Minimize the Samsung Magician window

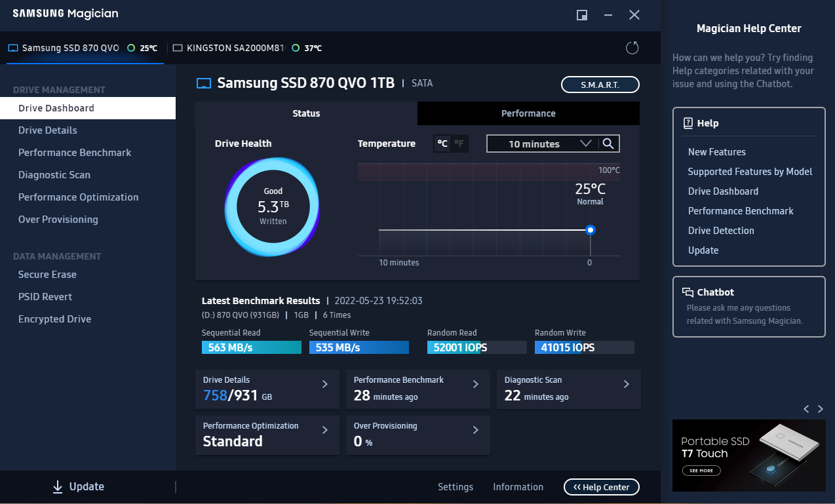pyautogui.click(x=608, y=15)
